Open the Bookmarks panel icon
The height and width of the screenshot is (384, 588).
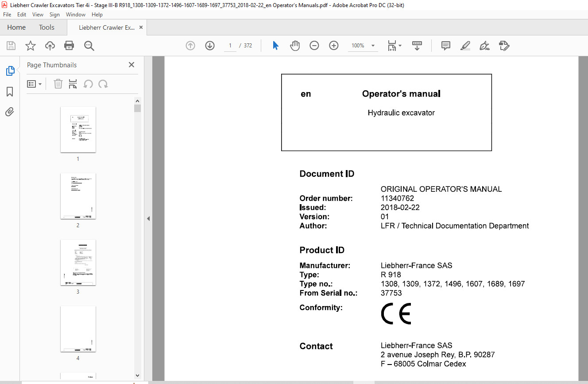tap(10, 92)
